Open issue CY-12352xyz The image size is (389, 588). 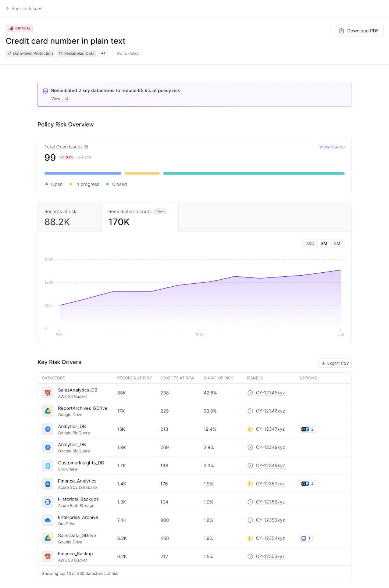(270, 502)
